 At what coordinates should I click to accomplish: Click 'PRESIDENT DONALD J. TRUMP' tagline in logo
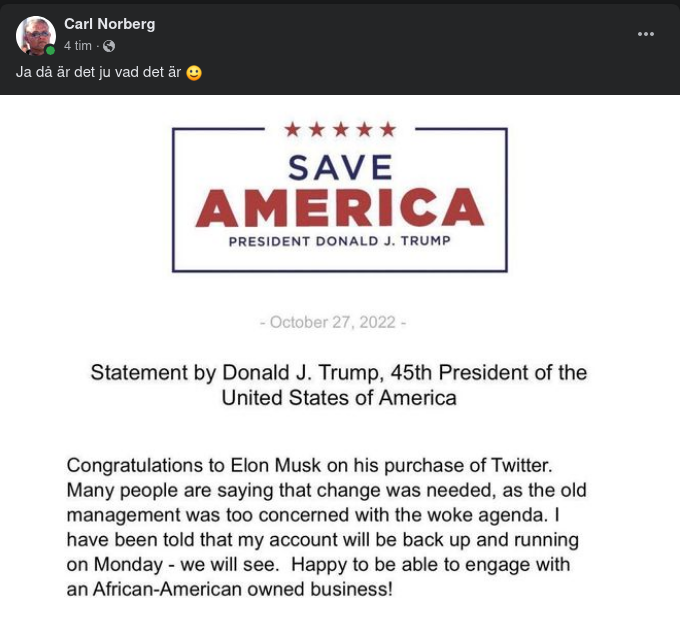tap(339, 242)
